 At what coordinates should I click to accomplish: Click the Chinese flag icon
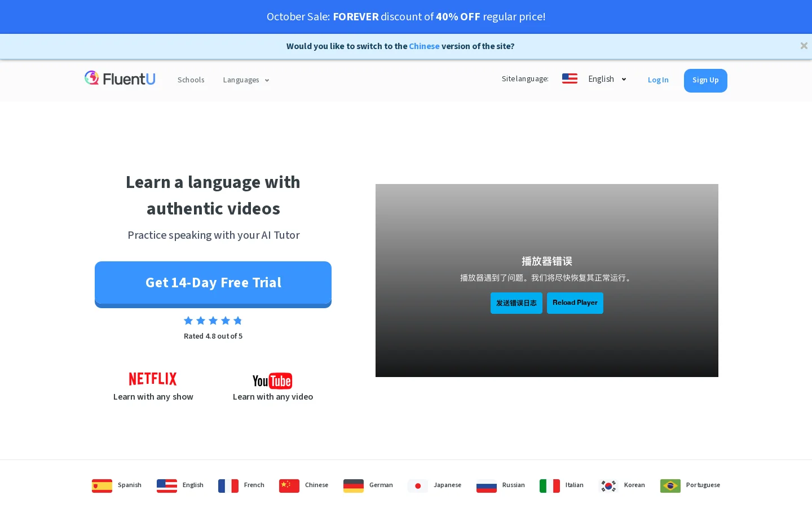tap(289, 485)
